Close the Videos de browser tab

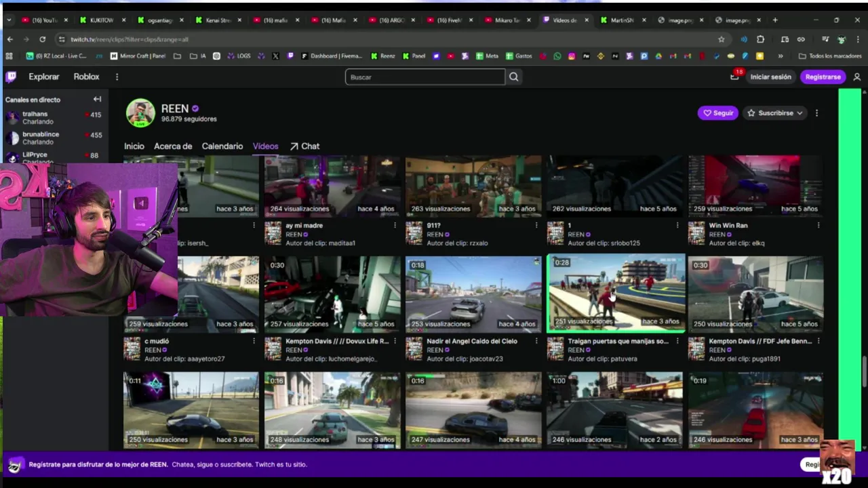tap(587, 20)
